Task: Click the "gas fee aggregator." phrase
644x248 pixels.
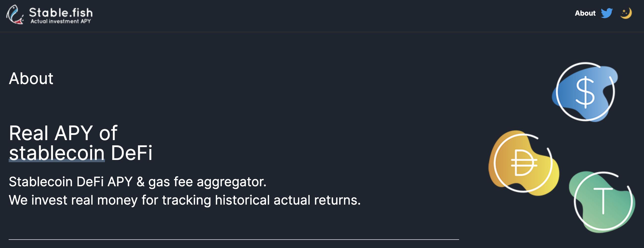Action: coord(207,182)
